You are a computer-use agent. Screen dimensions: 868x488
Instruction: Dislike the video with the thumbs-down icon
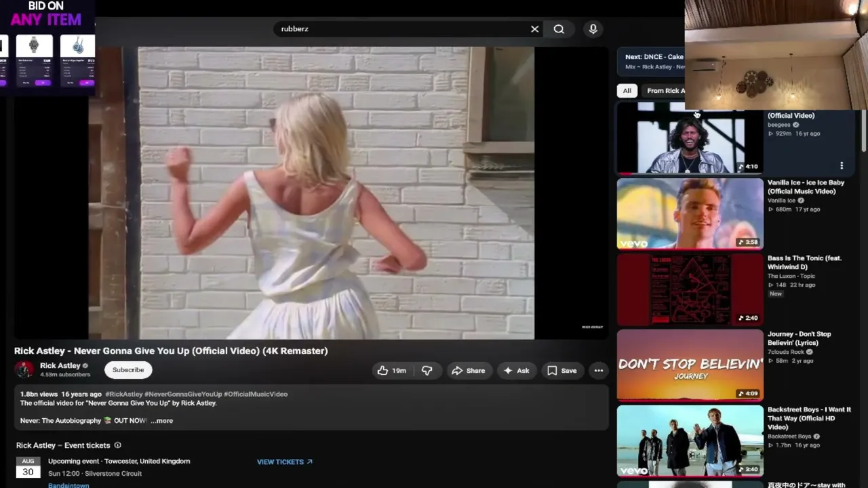pyautogui.click(x=427, y=371)
